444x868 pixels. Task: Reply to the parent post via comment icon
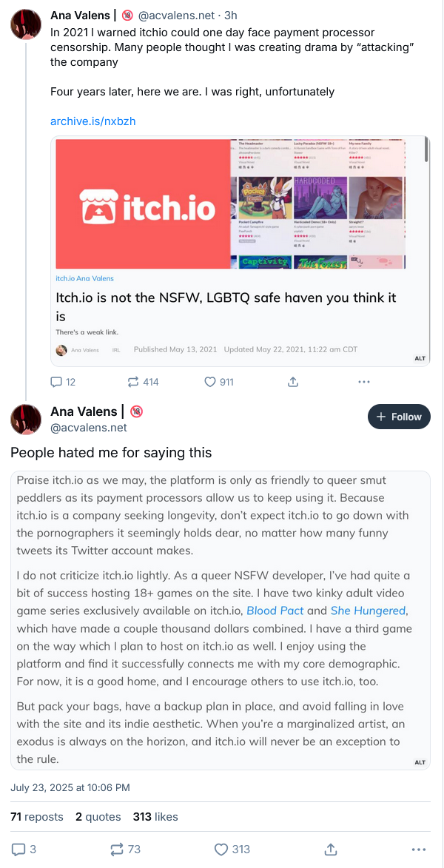(56, 382)
